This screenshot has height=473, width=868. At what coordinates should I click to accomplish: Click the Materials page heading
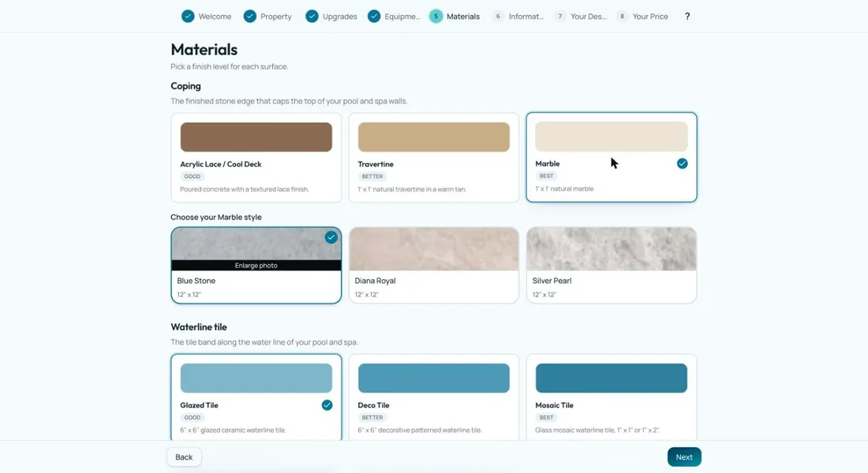tap(204, 49)
